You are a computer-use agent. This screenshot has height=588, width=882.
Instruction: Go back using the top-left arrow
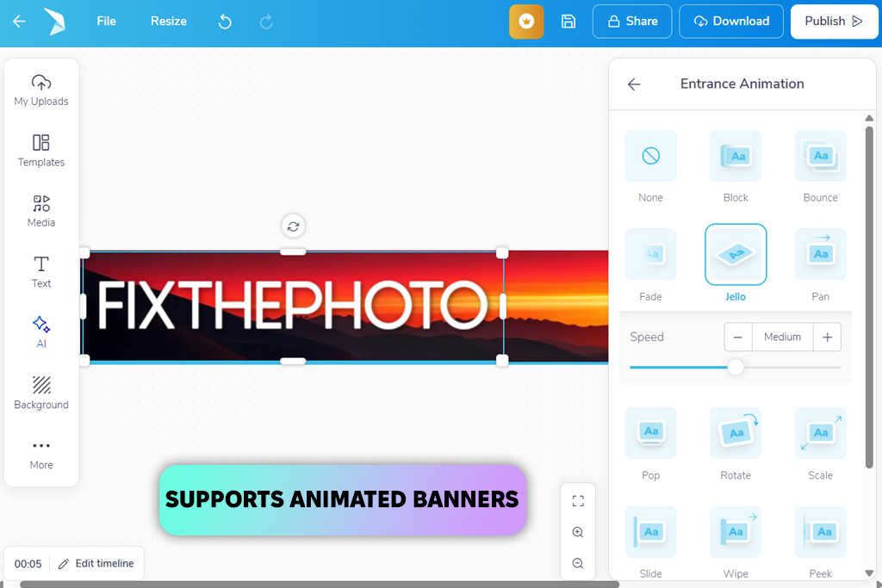pos(19,22)
